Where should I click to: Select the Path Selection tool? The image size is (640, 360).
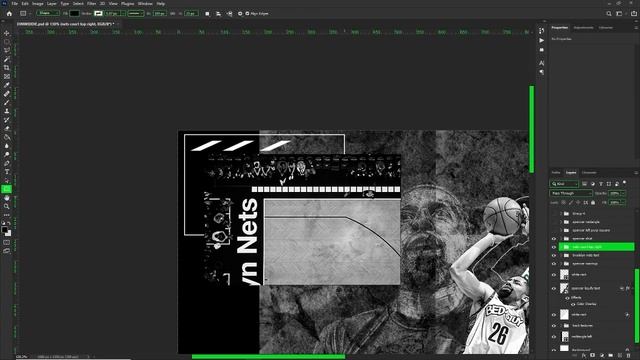7,180
